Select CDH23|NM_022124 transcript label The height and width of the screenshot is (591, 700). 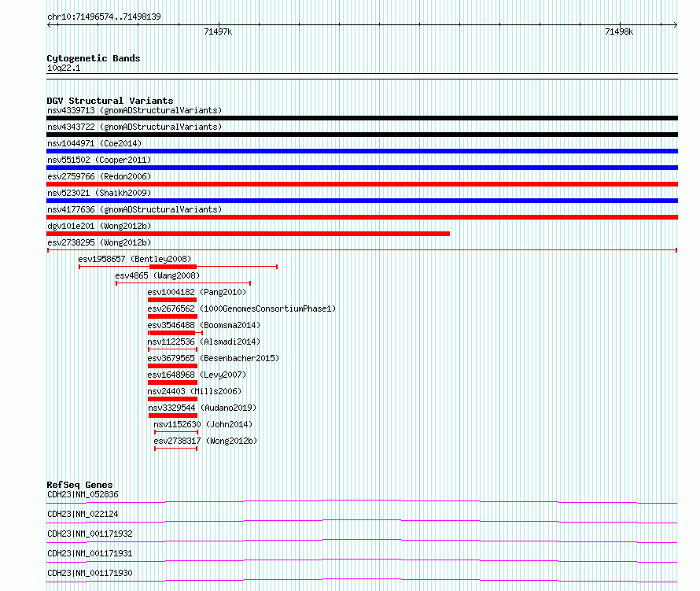coord(83,514)
